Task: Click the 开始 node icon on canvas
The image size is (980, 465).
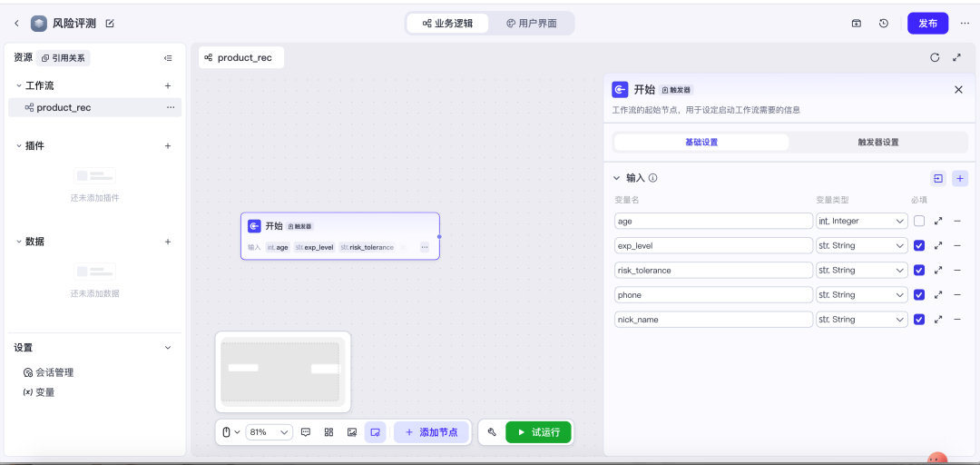Action: tap(254, 226)
